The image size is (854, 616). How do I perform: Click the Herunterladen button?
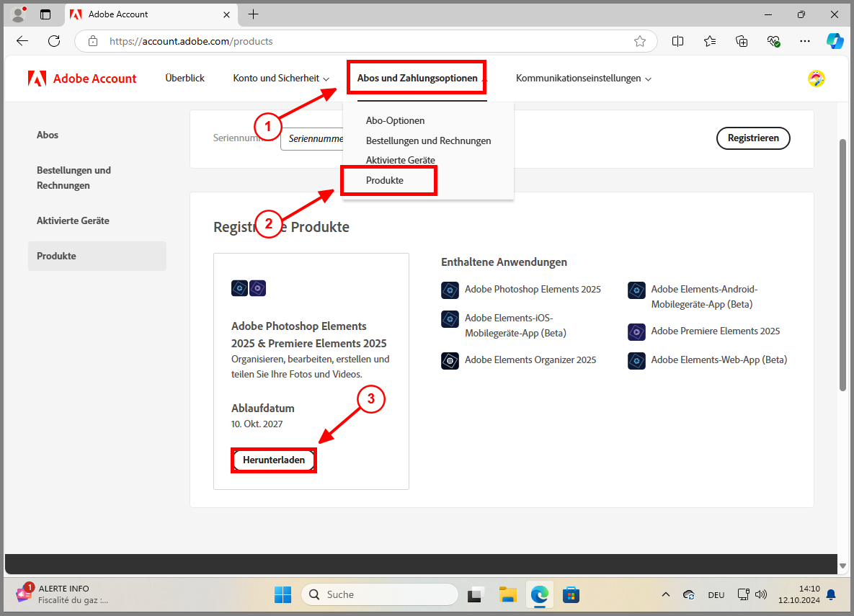coord(273,460)
